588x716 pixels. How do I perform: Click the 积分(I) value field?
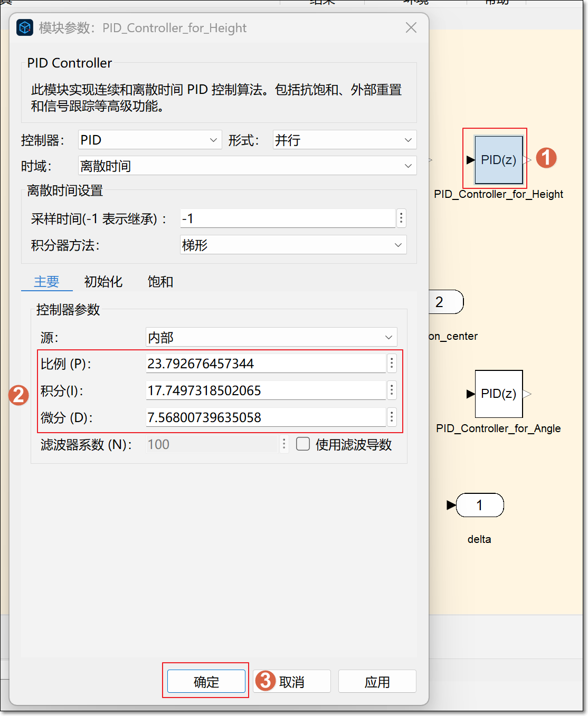[x=266, y=390]
